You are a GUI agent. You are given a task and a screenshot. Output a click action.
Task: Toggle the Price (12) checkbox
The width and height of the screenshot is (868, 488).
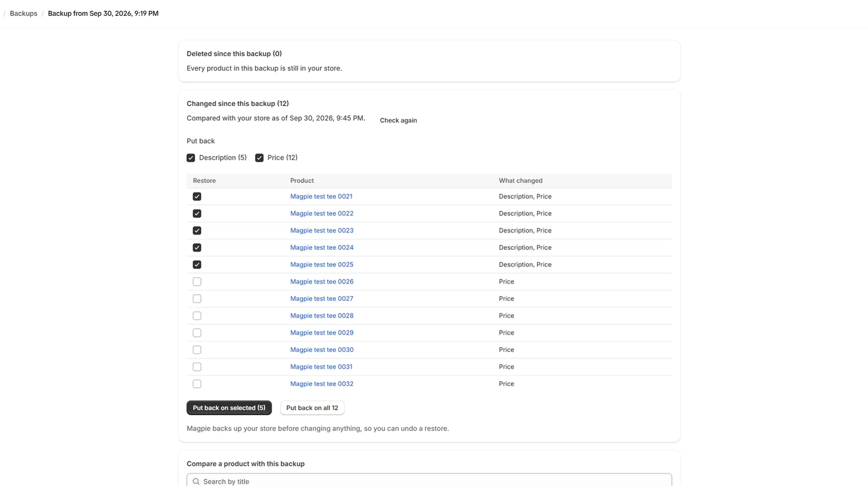[259, 158]
